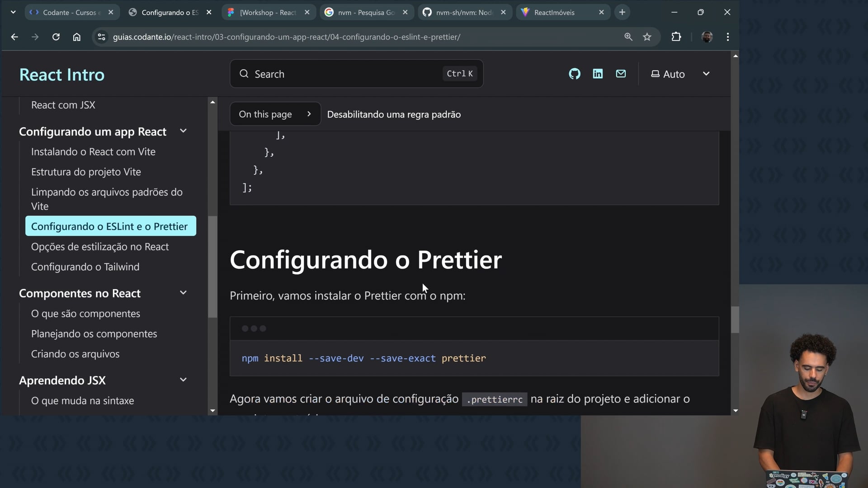Collapse the Configurando um app React section
The image size is (868, 488).
(183, 131)
